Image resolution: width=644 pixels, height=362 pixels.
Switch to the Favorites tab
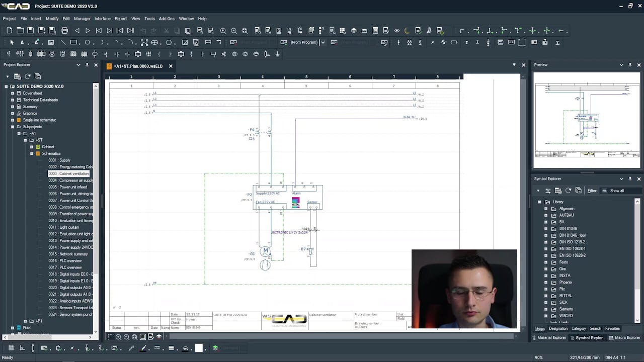(612, 329)
